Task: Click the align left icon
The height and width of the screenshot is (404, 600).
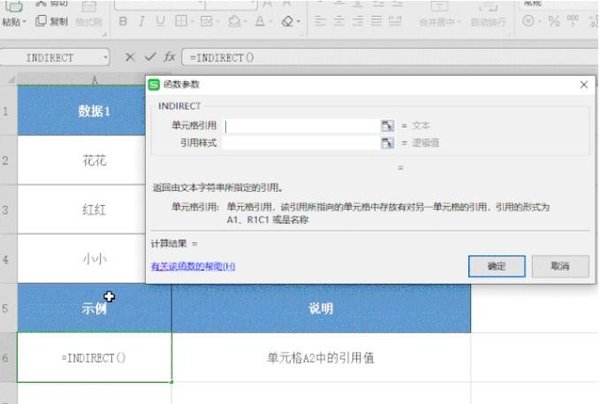Action: pyautogui.click(x=320, y=21)
